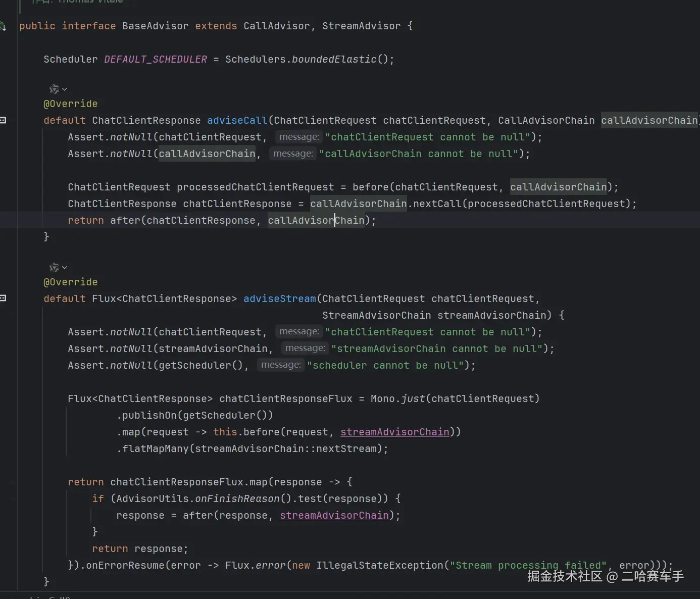Click the onFinishReason method call

pyautogui.click(x=237, y=498)
